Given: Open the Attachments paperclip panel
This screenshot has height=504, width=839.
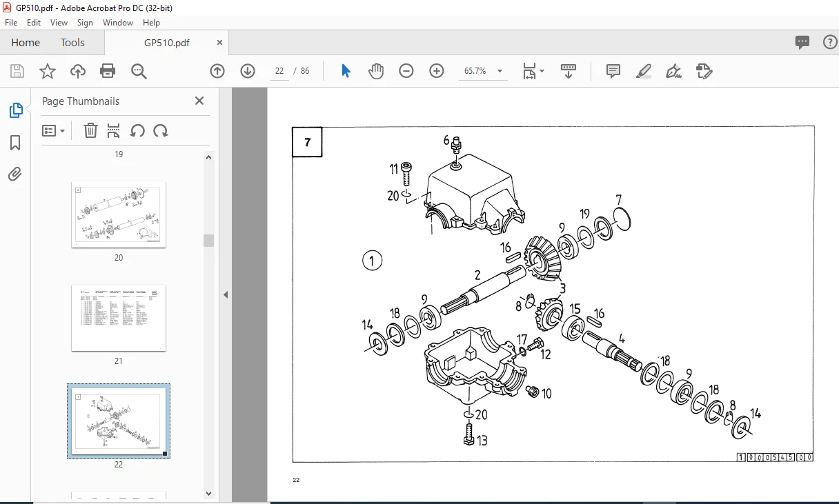Looking at the screenshot, I should pyautogui.click(x=15, y=174).
